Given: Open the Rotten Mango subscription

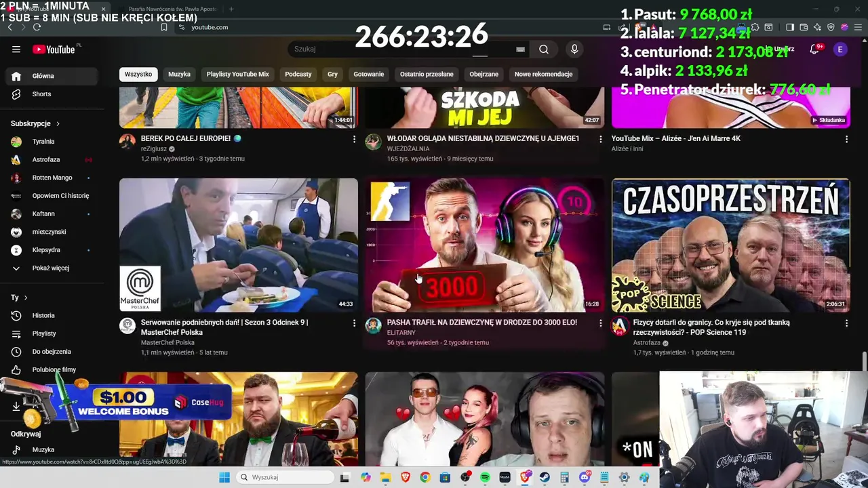Looking at the screenshot, I should tap(52, 178).
